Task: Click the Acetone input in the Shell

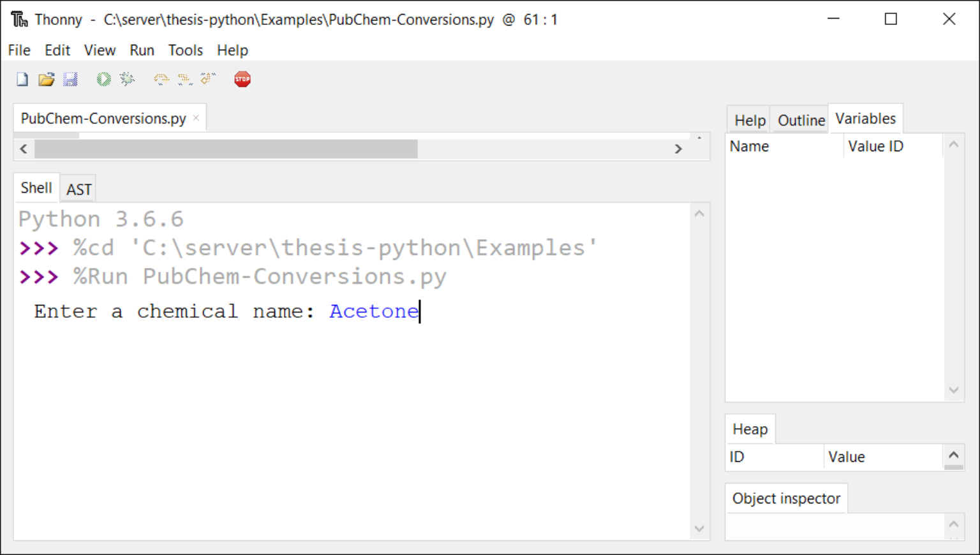Action: [x=373, y=311]
